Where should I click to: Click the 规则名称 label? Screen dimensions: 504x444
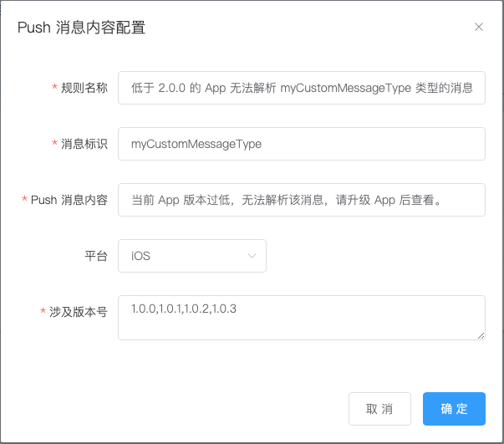coord(84,88)
